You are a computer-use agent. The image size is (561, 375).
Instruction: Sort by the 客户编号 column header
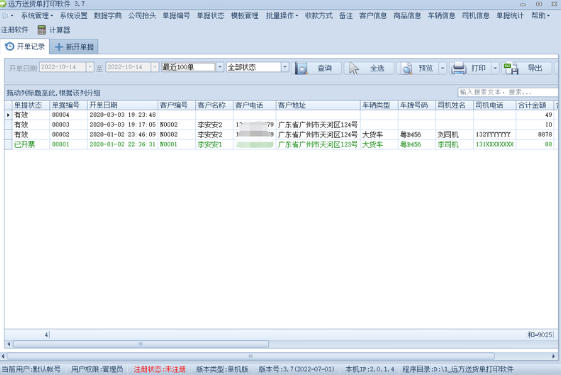point(177,105)
